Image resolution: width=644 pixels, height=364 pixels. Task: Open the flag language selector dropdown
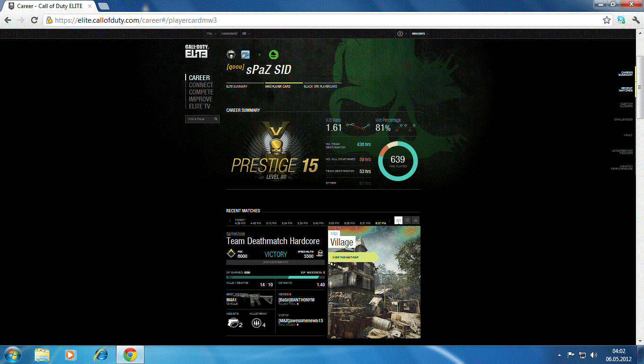click(x=246, y=34)
